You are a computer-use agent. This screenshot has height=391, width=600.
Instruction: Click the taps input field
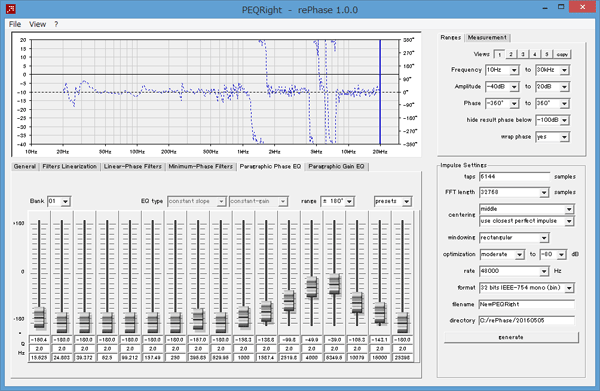[x=514, y=177]
